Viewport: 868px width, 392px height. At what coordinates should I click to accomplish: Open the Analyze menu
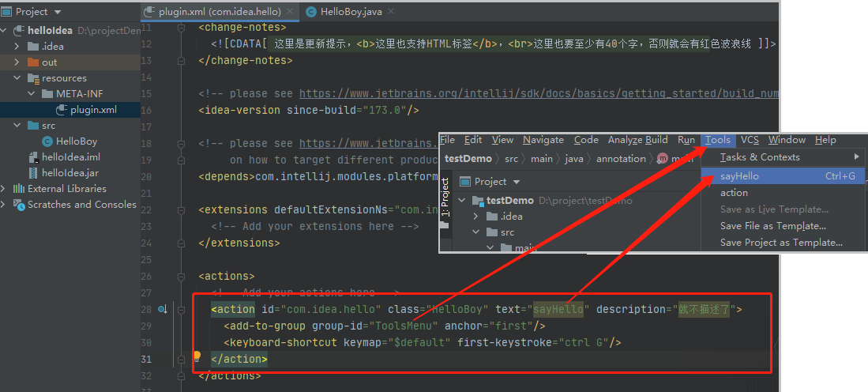pos(625,140)
